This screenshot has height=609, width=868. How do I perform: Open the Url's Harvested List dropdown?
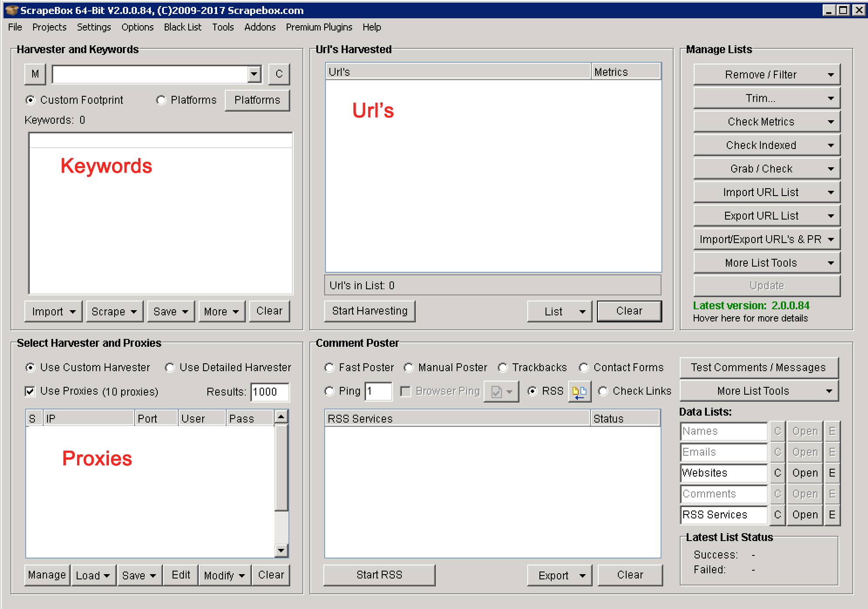point(559,311)
